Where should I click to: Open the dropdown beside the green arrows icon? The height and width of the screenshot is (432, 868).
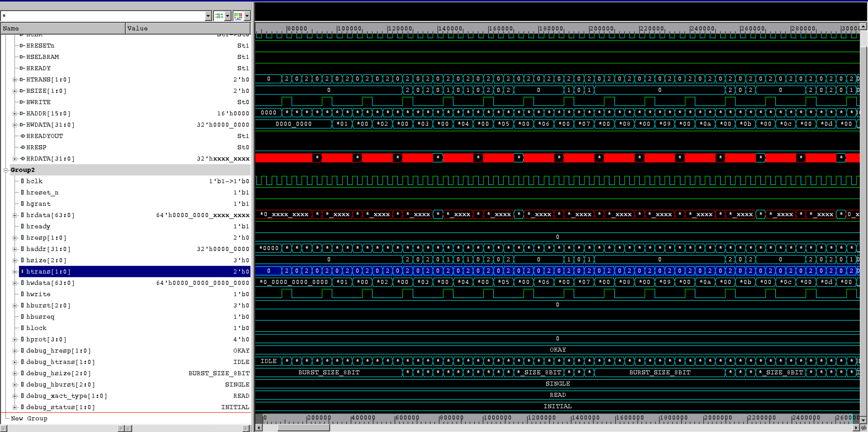[x=228, y=16]
